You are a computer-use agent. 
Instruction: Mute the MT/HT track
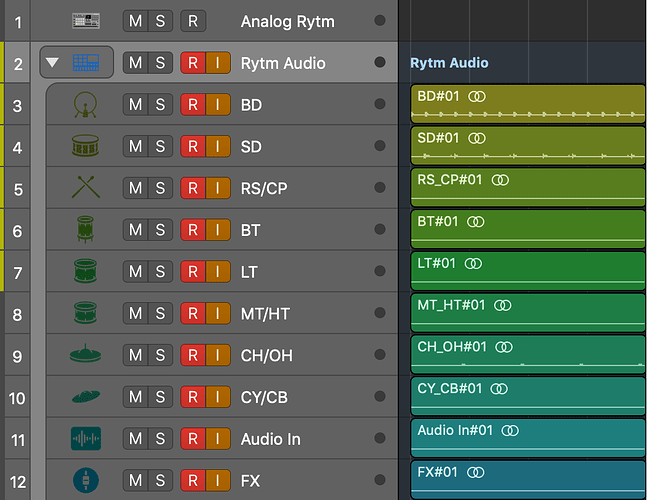coord(135,314)
